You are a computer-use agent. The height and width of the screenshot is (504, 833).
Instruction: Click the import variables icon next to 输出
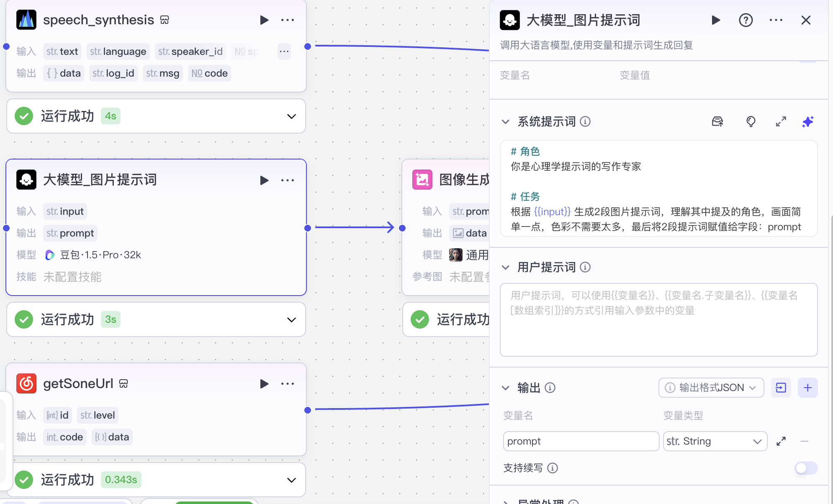pyautogui.click(x=781, y=388)
